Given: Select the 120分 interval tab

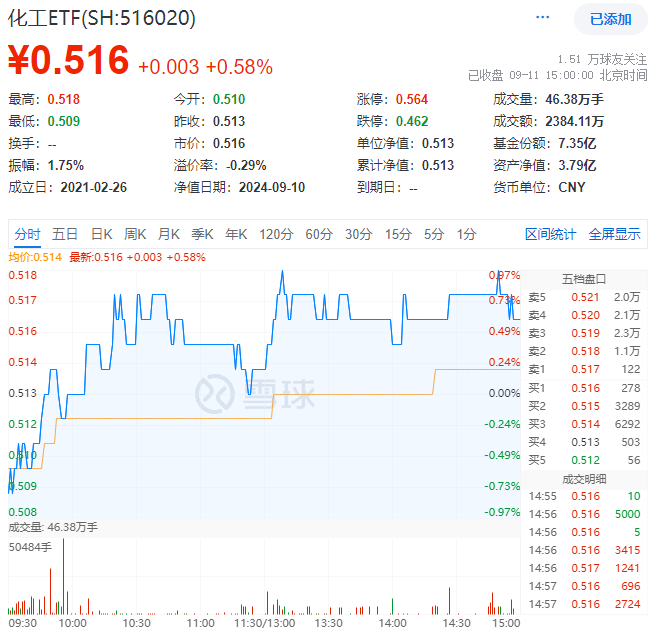Looking at the screenshot, I should tap(274, 234).
